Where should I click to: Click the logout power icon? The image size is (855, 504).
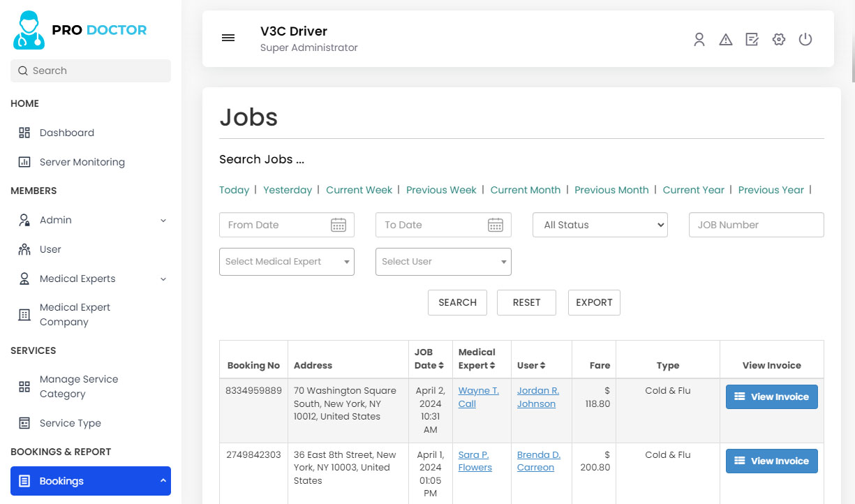coord(805,39)
